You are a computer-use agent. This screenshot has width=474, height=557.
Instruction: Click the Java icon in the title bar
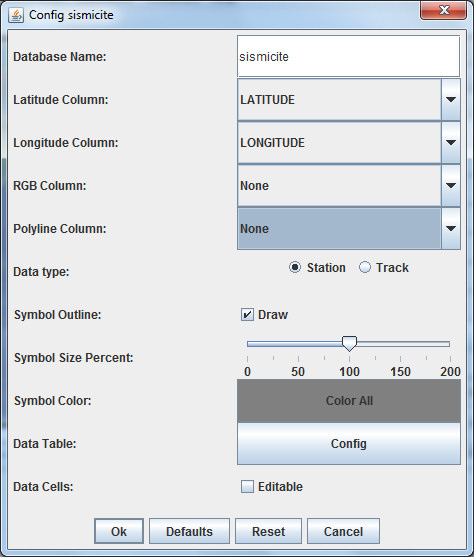coord(16,15)
